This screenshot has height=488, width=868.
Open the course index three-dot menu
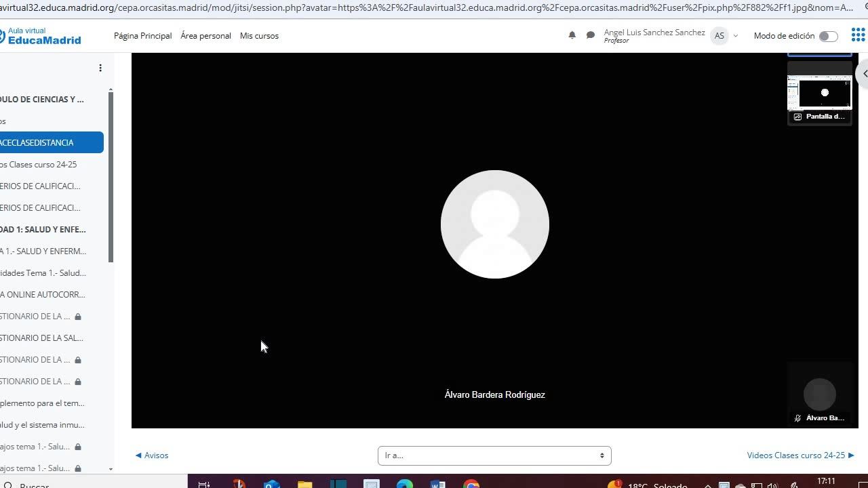pos(100,68)
